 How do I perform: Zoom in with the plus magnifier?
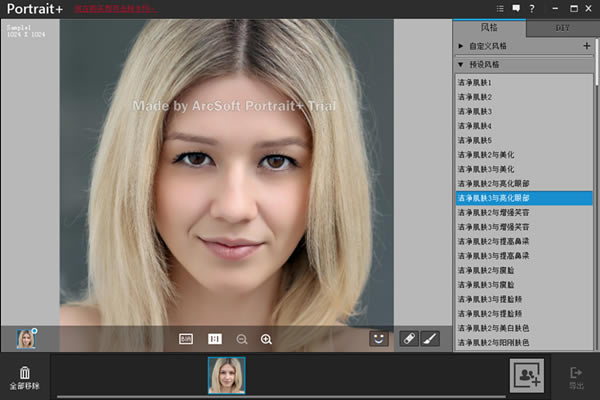pyautogui.click(x=266, y=339)
